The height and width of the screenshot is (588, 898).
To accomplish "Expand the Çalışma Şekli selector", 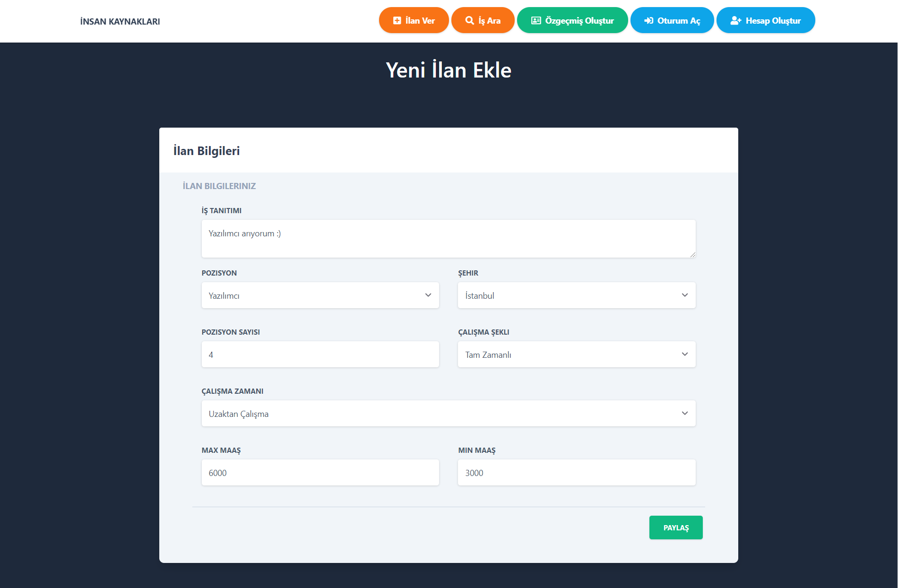I will 576,354.
